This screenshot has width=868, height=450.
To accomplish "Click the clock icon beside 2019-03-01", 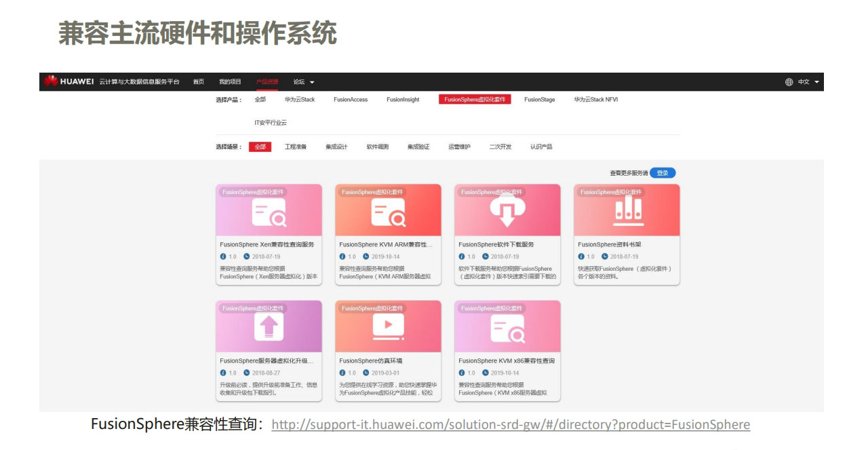I will click(366, 373).
